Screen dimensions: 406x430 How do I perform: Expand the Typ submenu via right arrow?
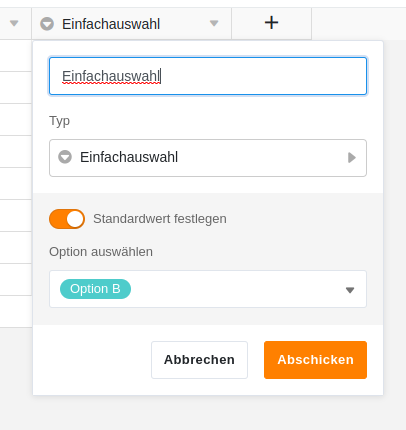pyautogui.click(x=352, y=157)
